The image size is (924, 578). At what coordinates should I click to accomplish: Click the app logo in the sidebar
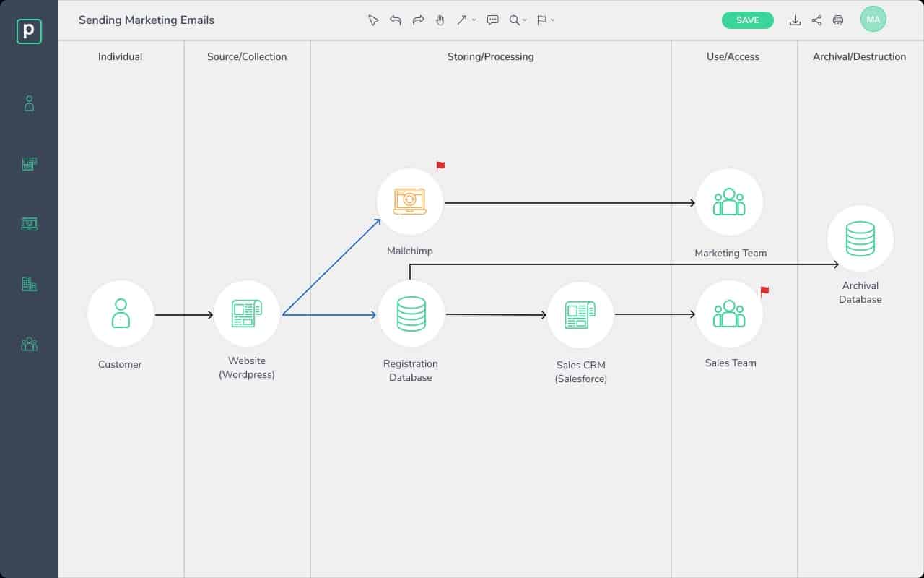coord(29,31)
